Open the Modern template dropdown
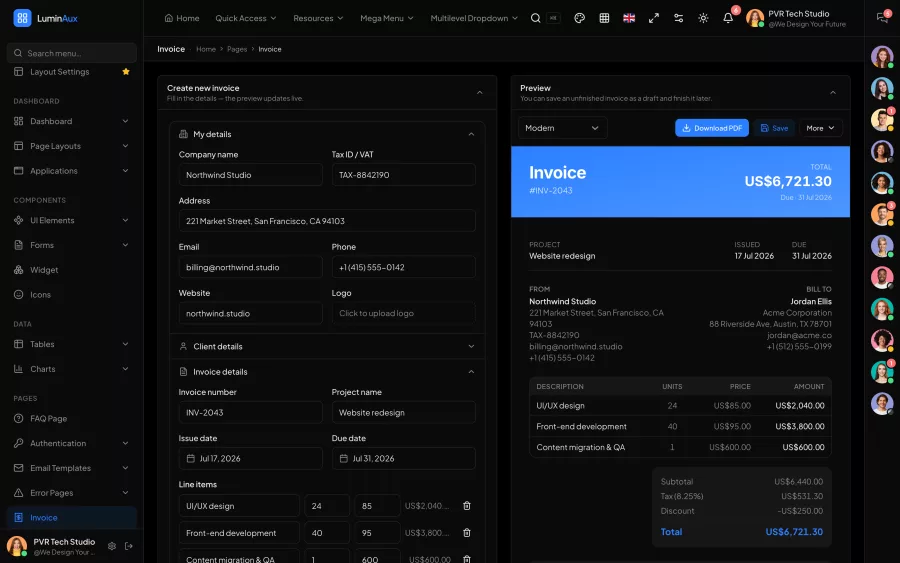Viewport: 900px width, 563px height. pyautogui.click(x=562, y=128)
